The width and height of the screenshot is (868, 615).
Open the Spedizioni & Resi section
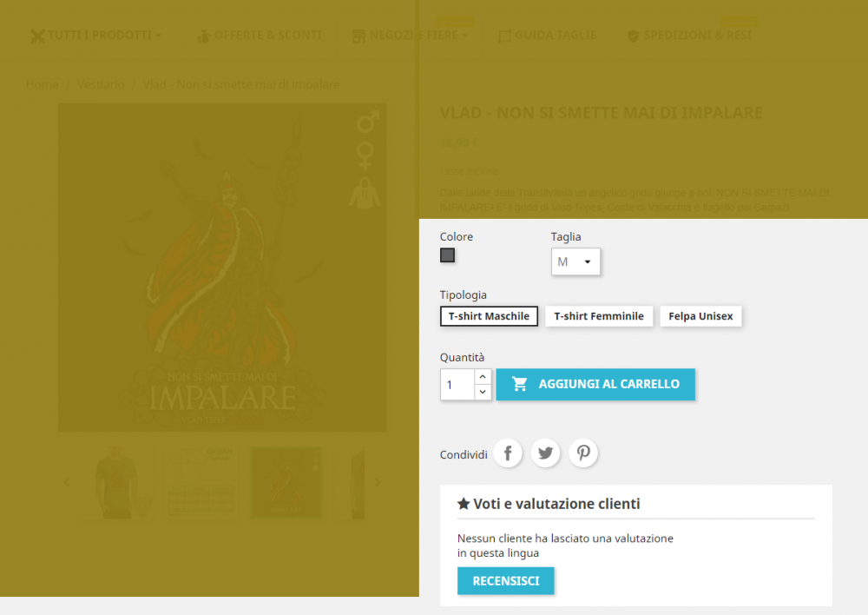coord(690,36)
